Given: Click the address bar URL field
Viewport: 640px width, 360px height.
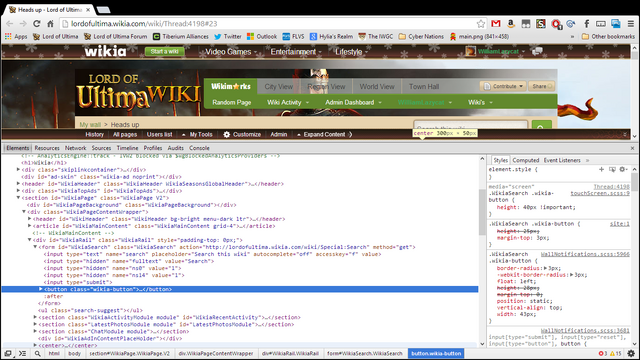Looking at the screenshot, I should point(269,24).
